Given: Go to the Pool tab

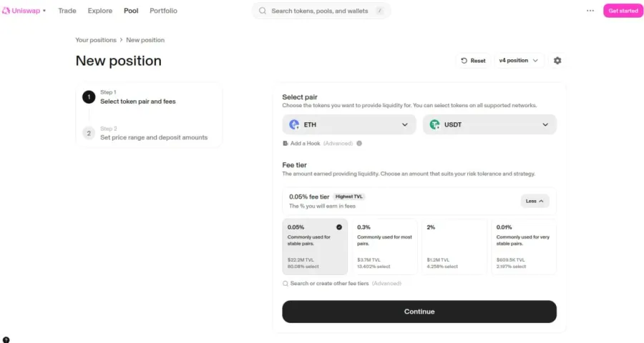Looking at the screenshot, I should (131, 11).
